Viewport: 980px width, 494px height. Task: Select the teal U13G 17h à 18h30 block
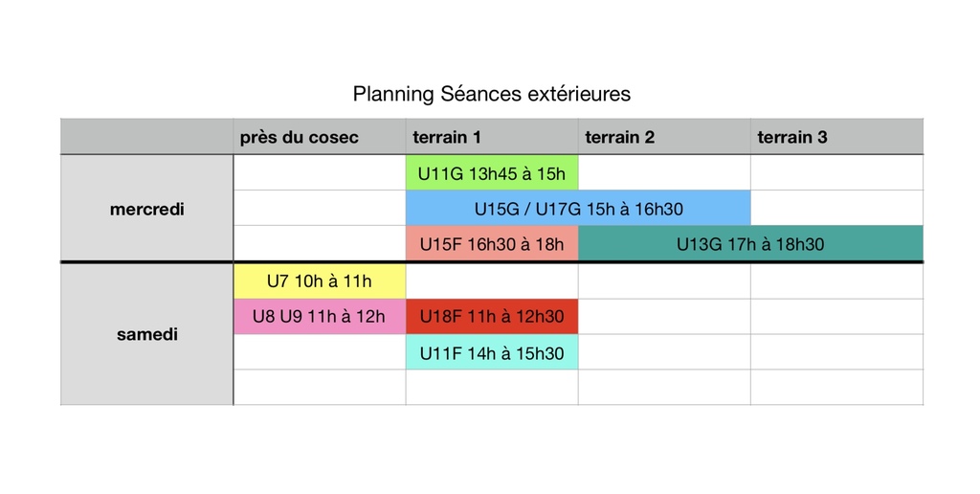tap(750, 244)
